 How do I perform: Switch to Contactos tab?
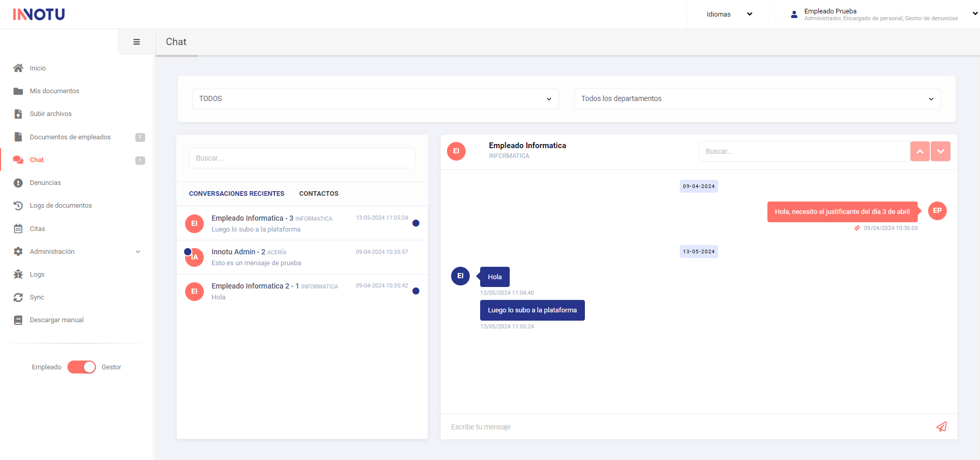(319, 194)
